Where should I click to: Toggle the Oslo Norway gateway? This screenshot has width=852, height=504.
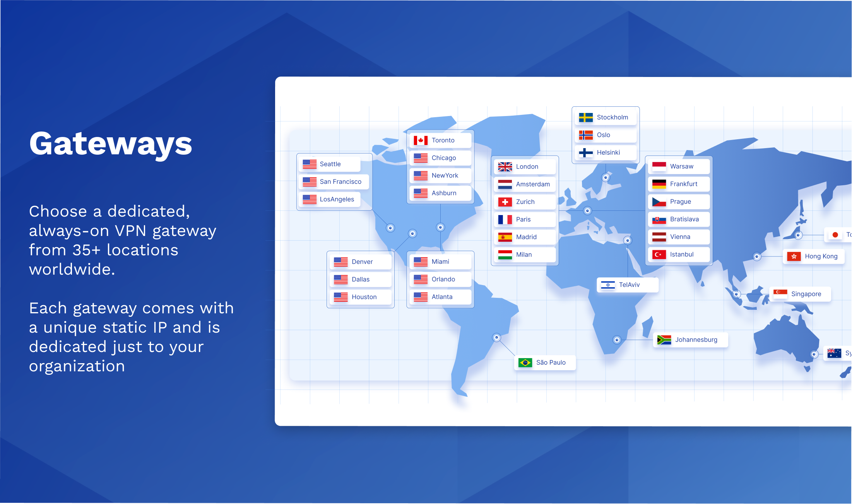(x=603, y=135)
